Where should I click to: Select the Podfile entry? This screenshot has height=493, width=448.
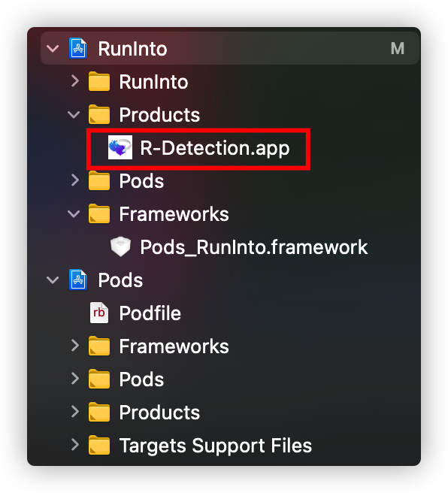(x=150, y=313)
